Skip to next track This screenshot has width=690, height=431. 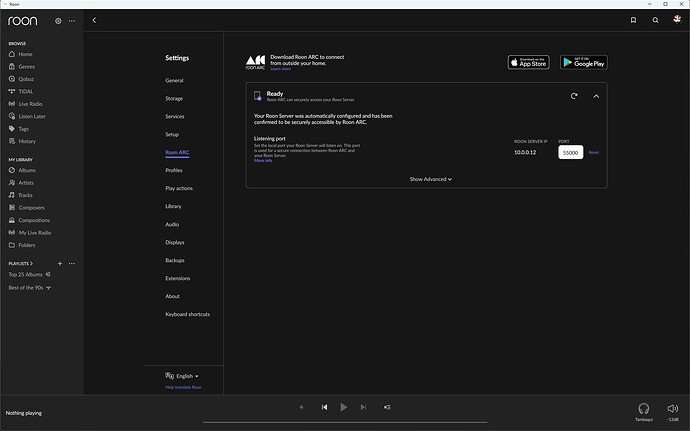point(363,407)
